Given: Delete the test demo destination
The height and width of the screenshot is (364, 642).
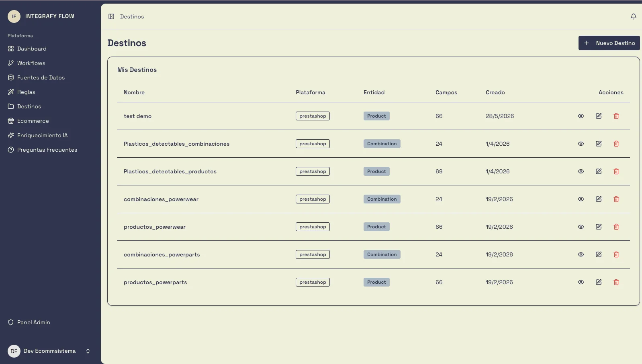Looking at the screenshot, I should (616, 116).
